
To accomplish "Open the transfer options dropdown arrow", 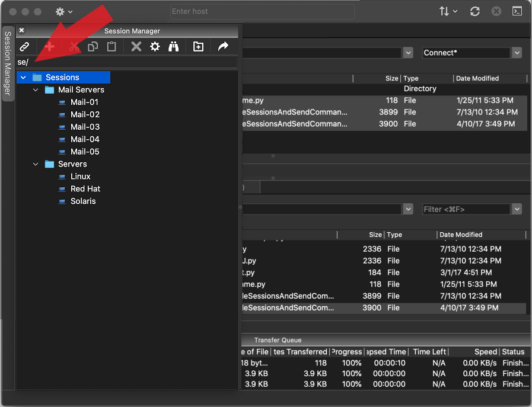I will 455,11.
